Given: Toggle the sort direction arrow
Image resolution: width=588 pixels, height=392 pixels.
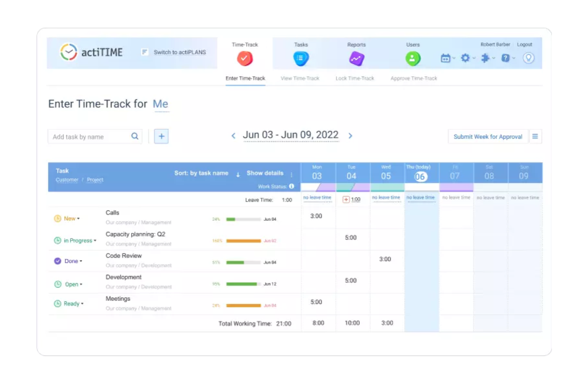Looking at the screenshot, I should point(238,174).
